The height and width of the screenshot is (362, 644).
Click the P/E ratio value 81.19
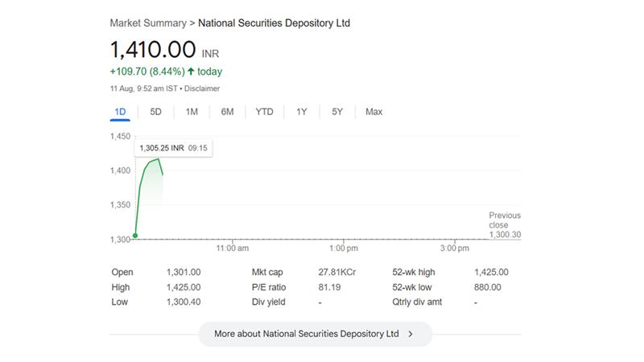329,287
